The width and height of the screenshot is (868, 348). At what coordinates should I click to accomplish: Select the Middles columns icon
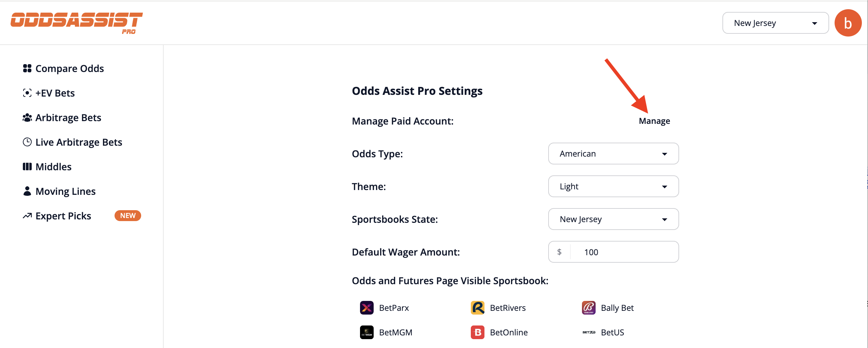27,166
